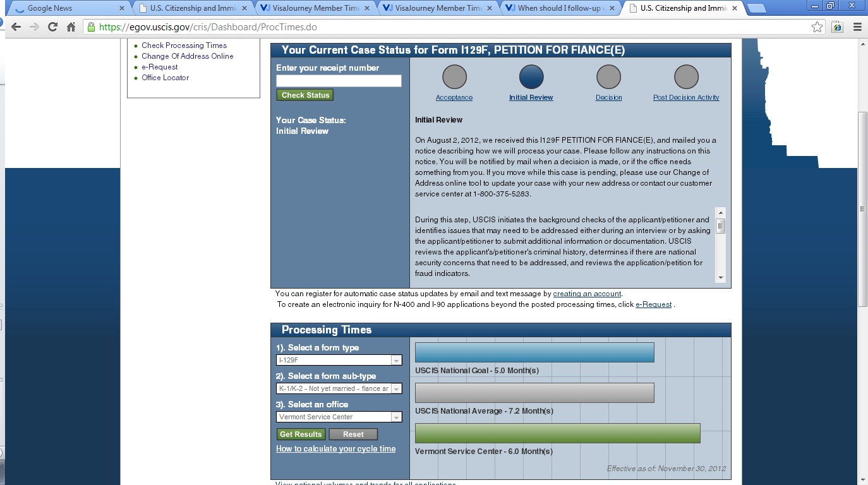Open the office dropdown Vermont Service Center
The height and width of the screenshot is (485, 868).
[x=339, y=417]
